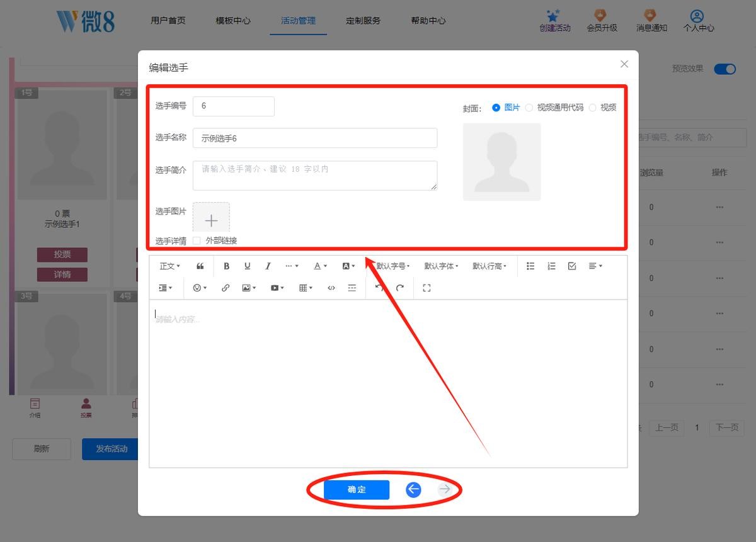
Task: Click the blue 确定 button
Action: point(357,489)
